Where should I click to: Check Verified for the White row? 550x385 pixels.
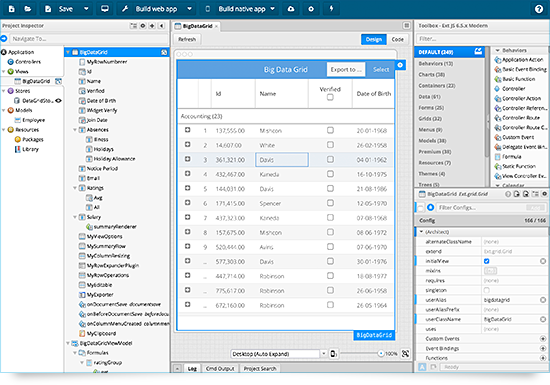[x=330, y=144]
